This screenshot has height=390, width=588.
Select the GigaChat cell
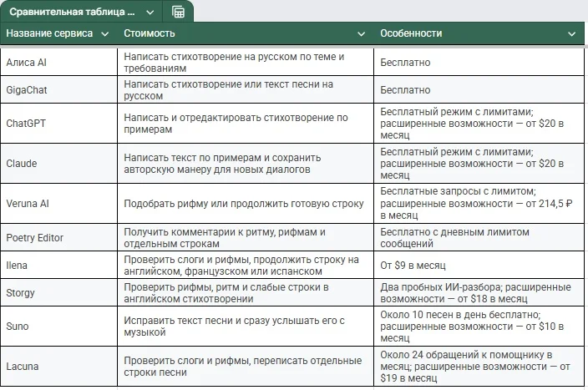click(58, 90)
